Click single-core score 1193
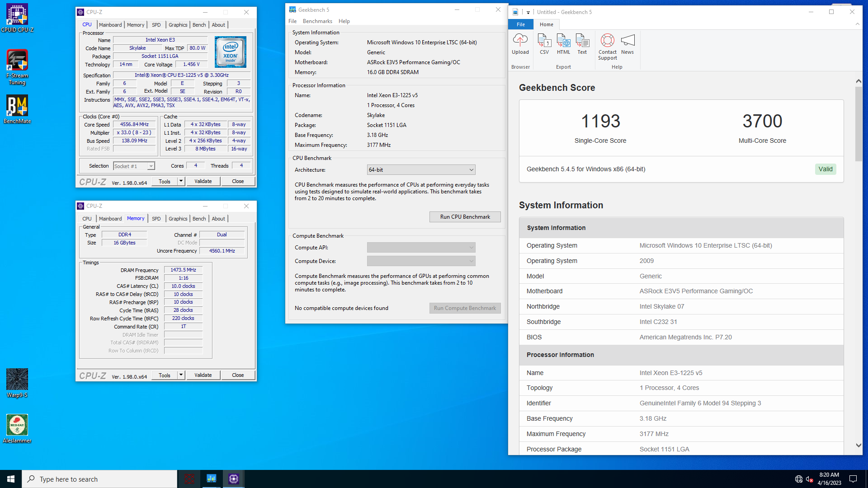The height and width of the screenshot is (488, 868). click(x=600, y=121)
